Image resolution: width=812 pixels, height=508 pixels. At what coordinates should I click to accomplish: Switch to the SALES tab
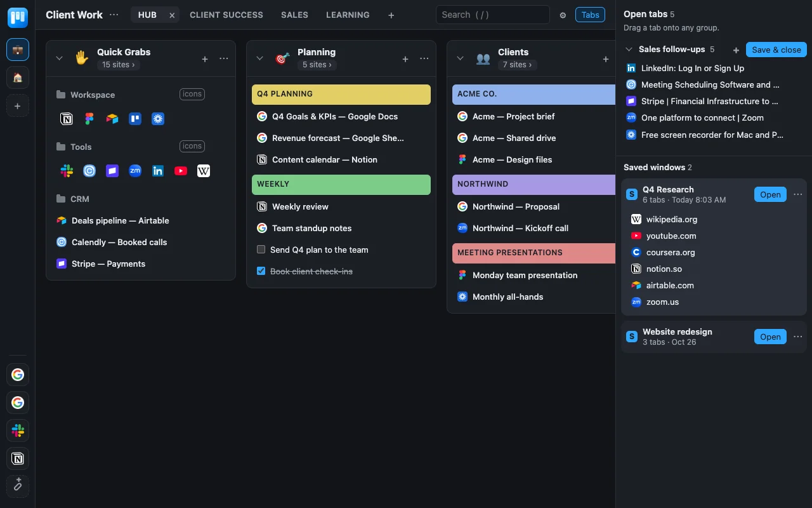click(294, 15)
